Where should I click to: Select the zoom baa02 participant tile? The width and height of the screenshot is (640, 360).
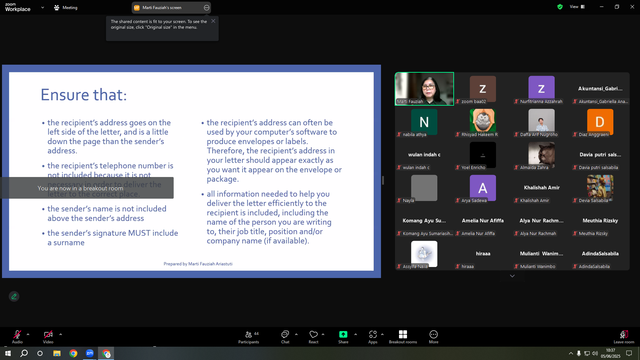click(482, 89)
